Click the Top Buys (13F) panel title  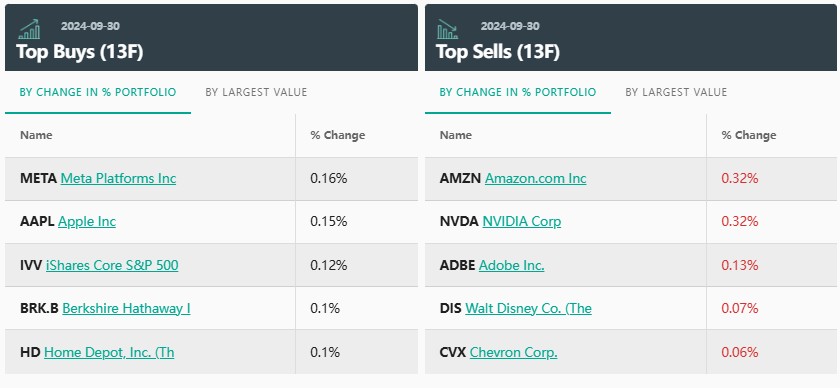[x=79, y=53]
